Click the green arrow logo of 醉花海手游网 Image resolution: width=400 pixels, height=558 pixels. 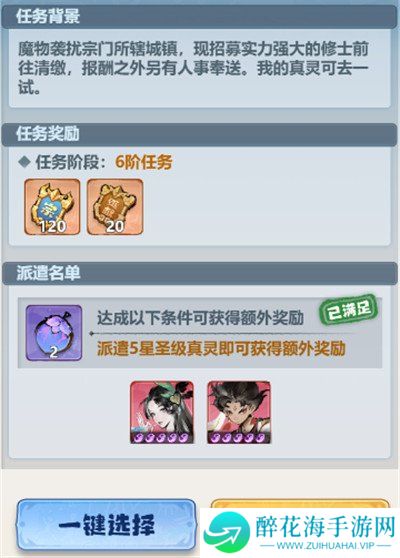tap(227, 532)
